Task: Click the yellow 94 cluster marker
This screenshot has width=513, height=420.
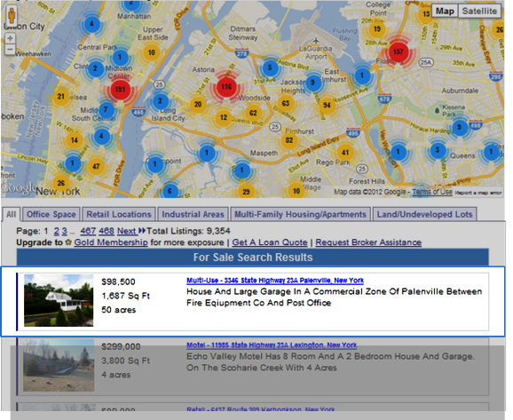Action: (x=327, y=105)
